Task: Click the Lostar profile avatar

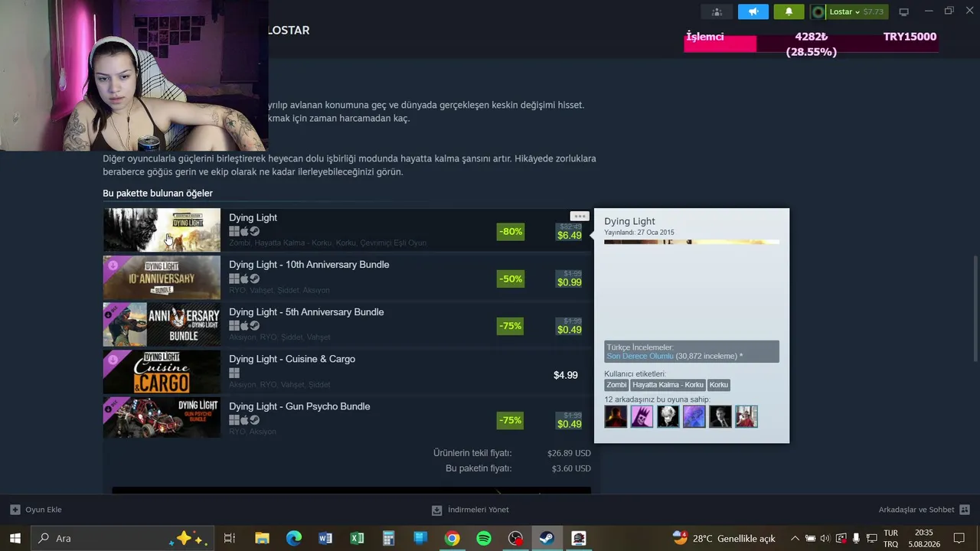Action: pos(818,11)
